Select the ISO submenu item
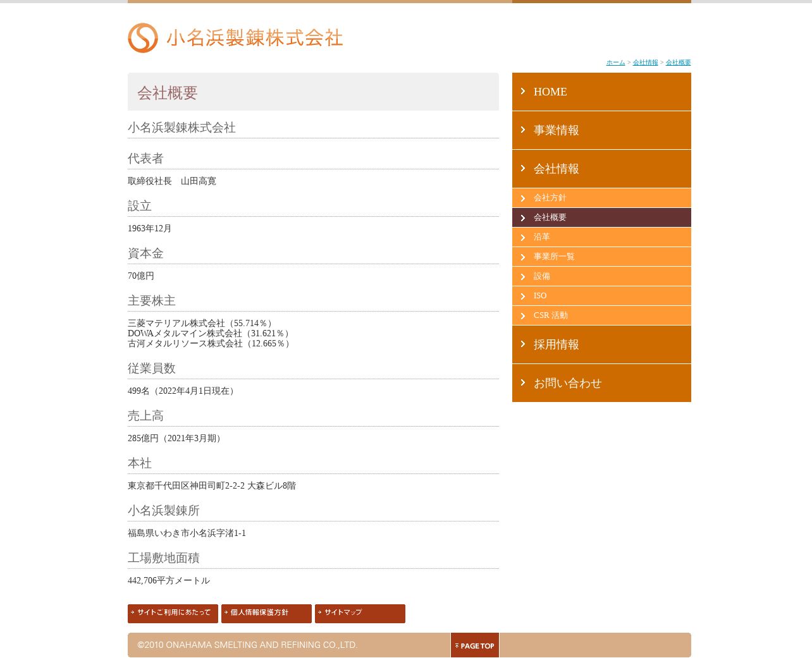 click(601, 296)
